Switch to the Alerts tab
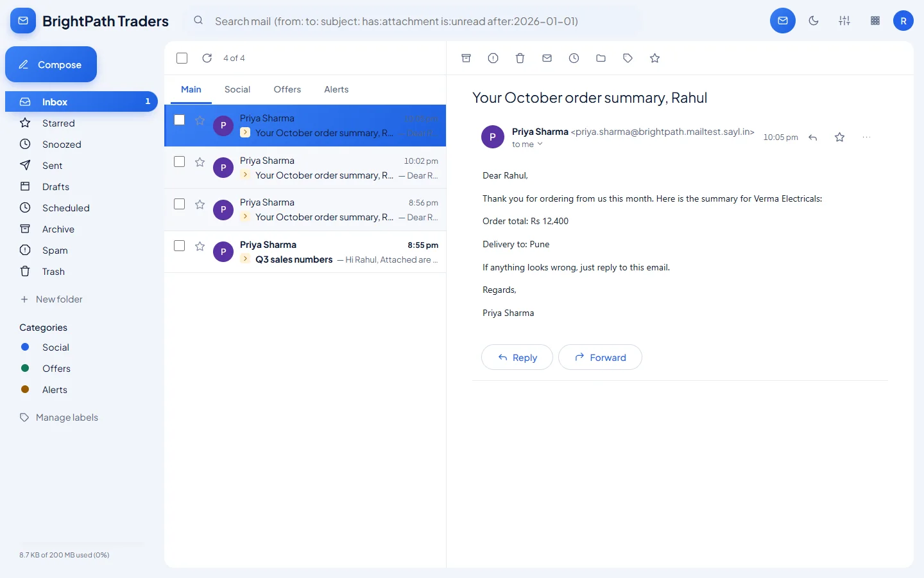 click(336, 89)
